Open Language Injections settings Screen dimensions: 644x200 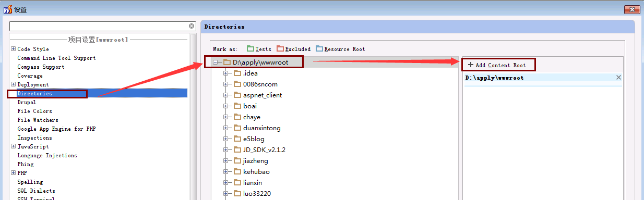(47, 155)
